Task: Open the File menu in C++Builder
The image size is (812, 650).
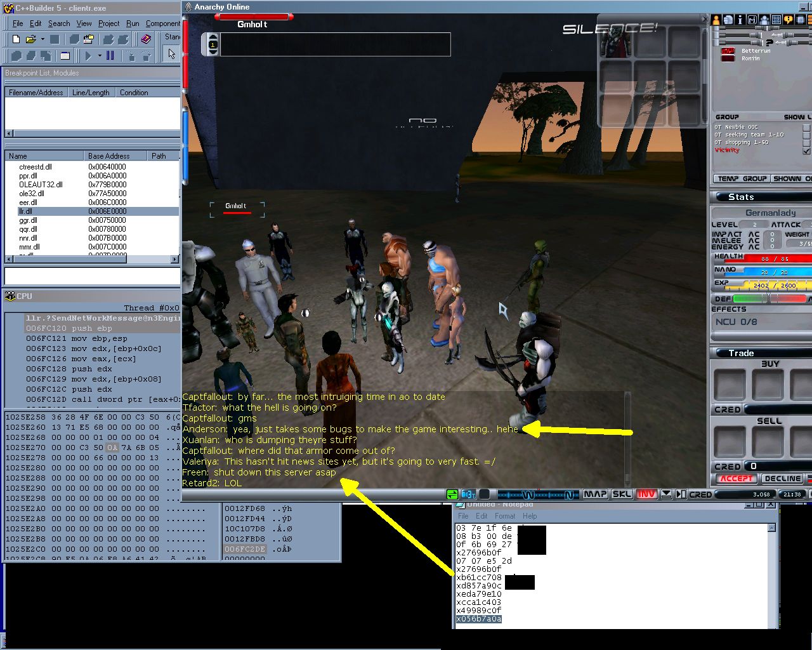Action: pos(18,23)
